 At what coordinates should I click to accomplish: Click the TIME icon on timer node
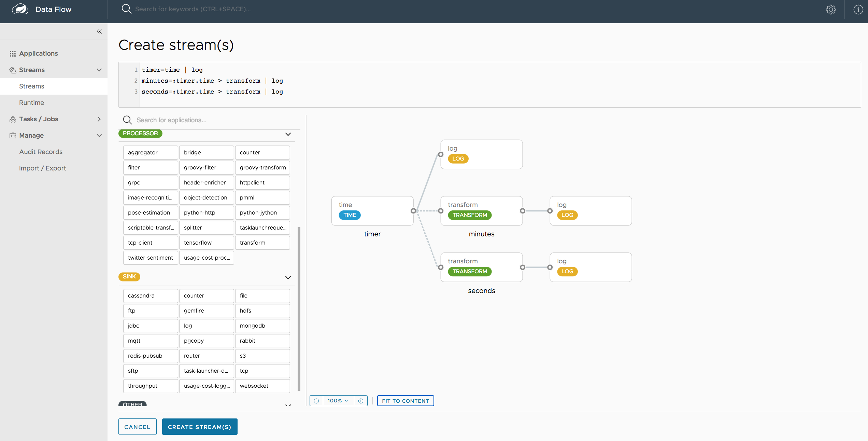click(x=349, y=215)
